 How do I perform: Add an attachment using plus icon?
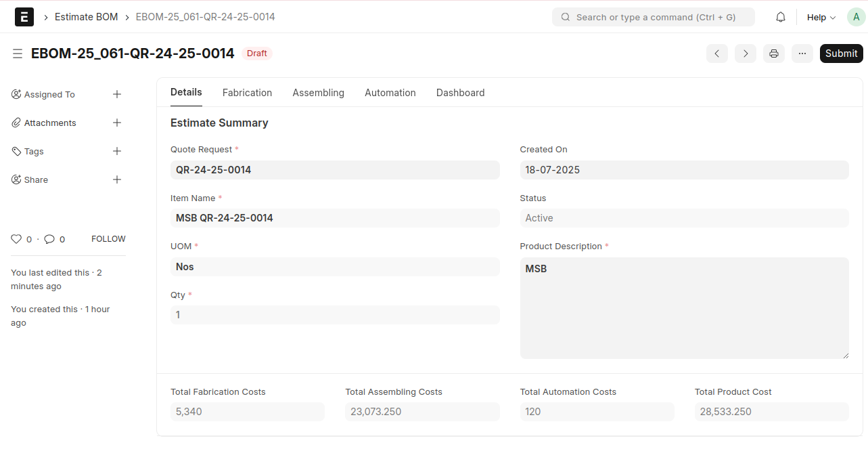click(117, 123)
